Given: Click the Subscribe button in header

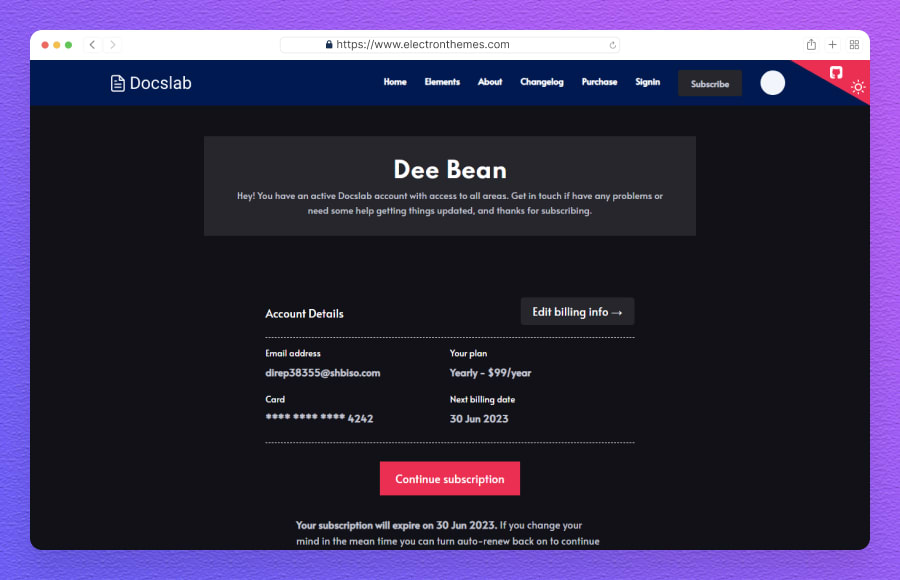Looking at the screenshot, I should click(x=710, y=83).
